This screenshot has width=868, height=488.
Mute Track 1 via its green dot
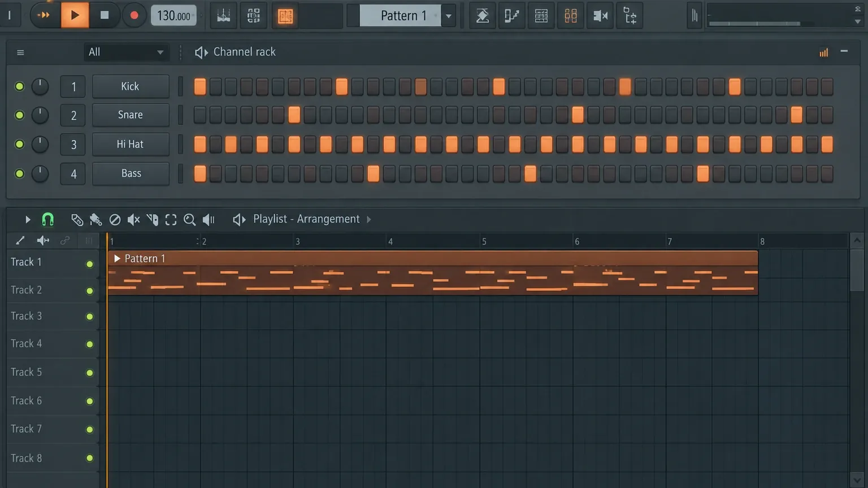[x=89, y=264]
